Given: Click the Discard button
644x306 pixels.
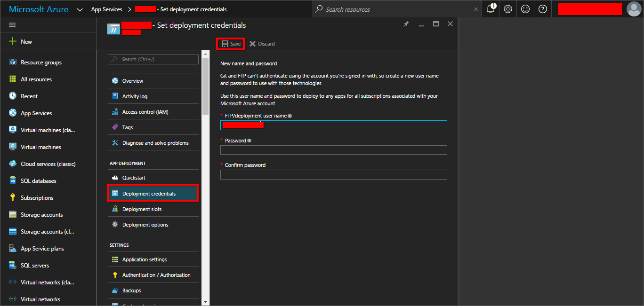Looking at the screenshot, I should click(262, 44).
